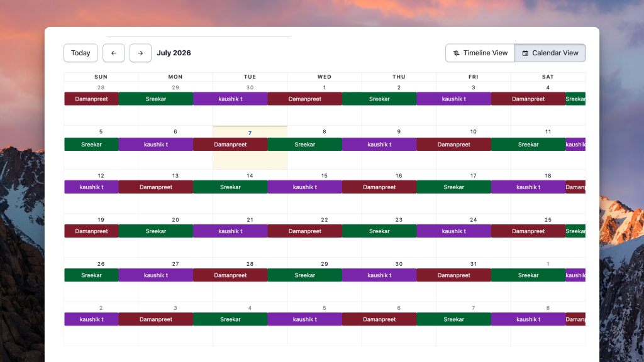This screenshot has height=362, width=644.
Task: Open Sreekar event on July 11
Action: coord(528,145)
